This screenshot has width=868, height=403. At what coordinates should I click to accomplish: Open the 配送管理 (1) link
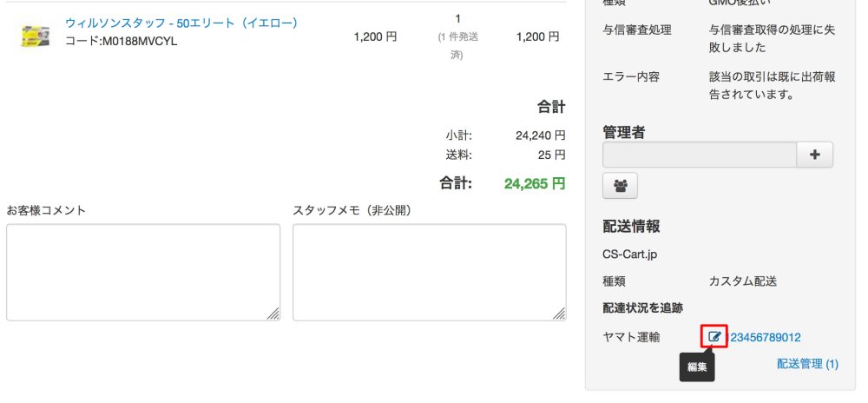click(807, 364)
